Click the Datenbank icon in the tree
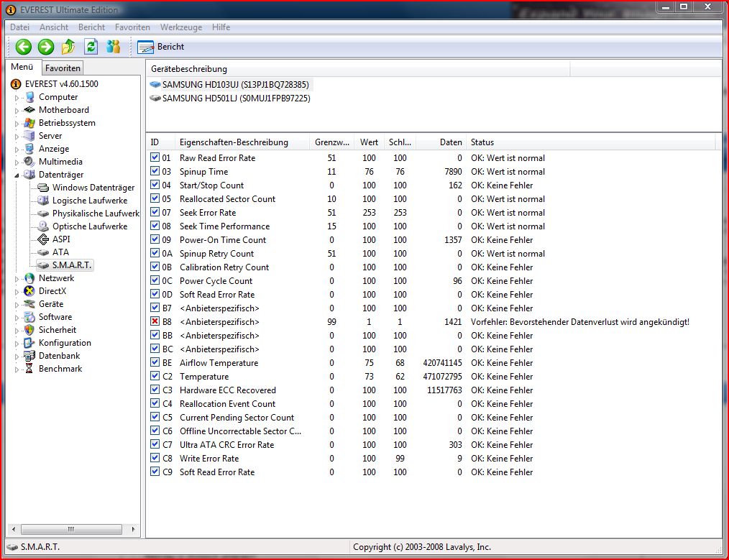 29,356
